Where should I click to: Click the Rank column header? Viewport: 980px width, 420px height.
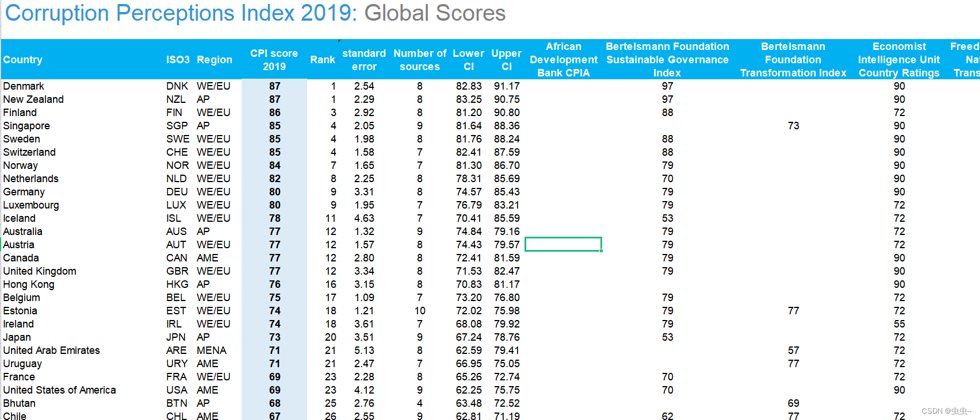coord(323,60)
